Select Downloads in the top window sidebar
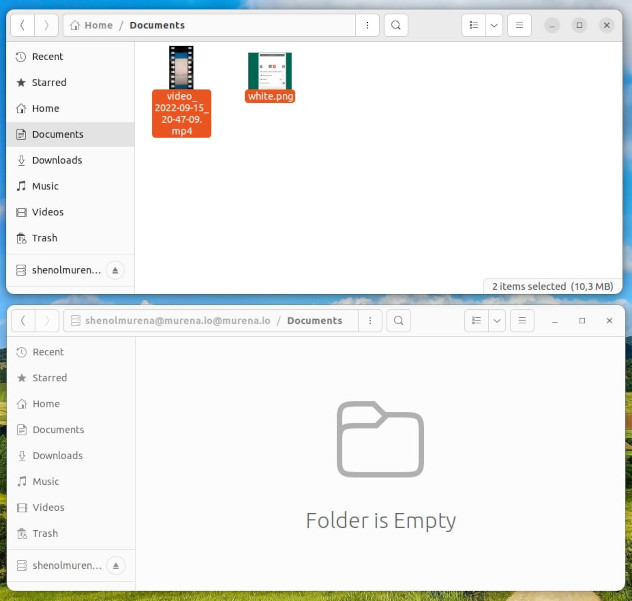 [57, 160]
